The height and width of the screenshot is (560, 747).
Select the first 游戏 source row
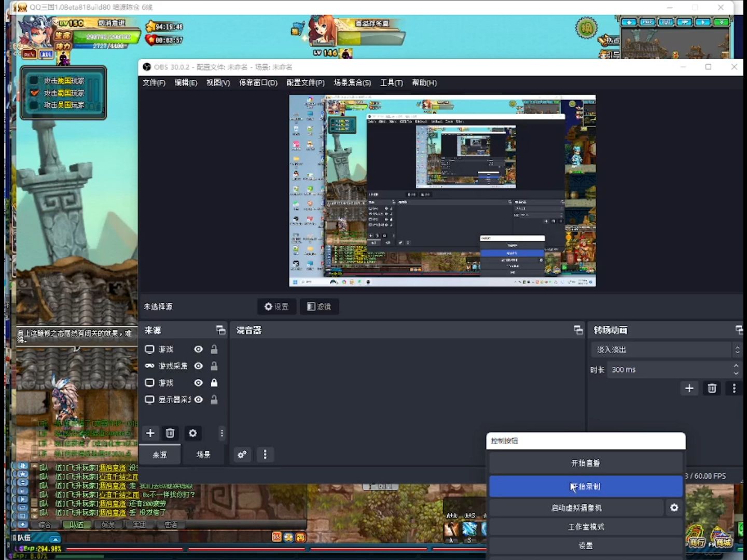point(184,349)
